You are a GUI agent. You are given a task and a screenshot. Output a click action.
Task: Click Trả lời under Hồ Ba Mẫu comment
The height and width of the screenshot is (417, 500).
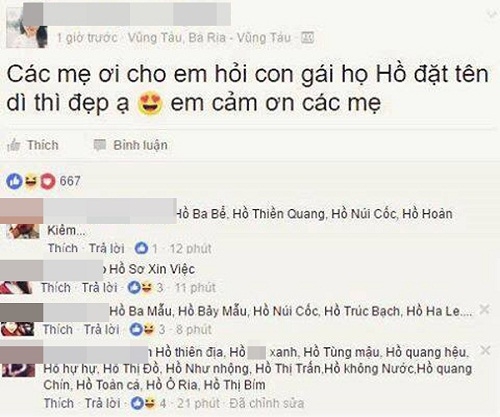tap(101, 330)
